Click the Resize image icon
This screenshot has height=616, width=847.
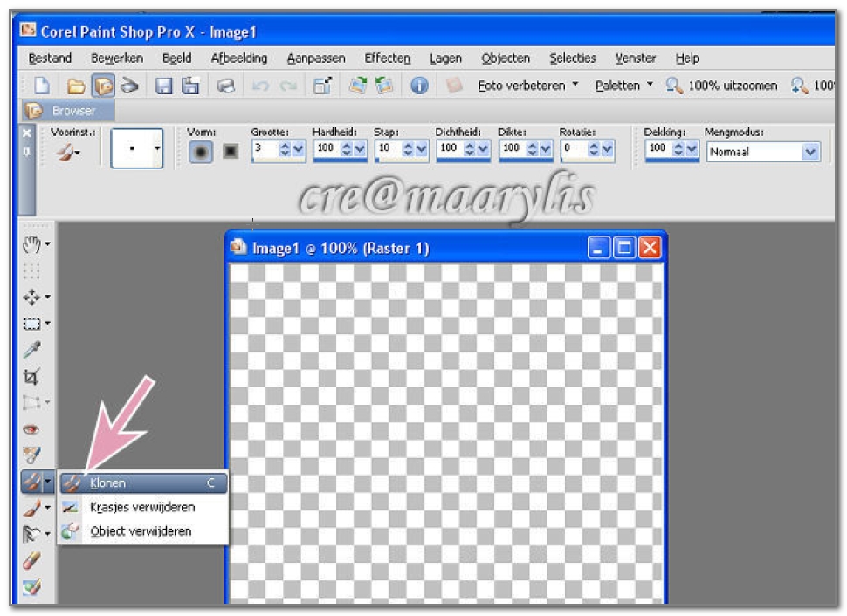click(x=322, y=86)
